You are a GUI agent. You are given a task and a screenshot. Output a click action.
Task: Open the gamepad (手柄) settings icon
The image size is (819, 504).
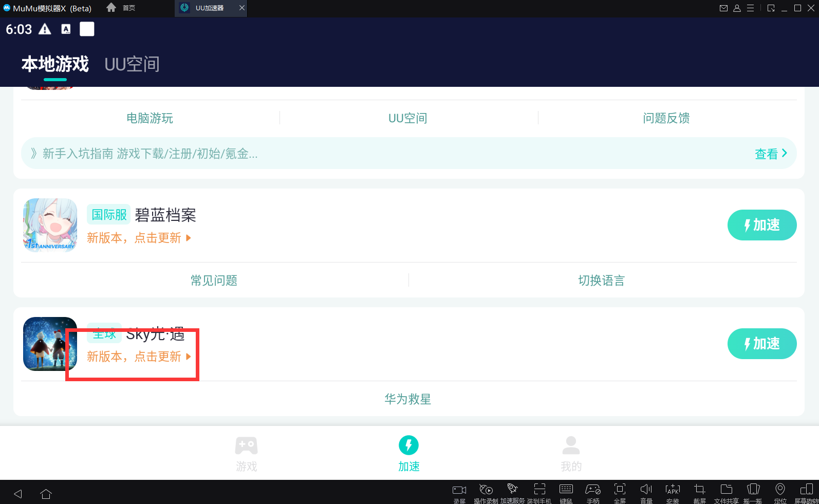[593, 489]
